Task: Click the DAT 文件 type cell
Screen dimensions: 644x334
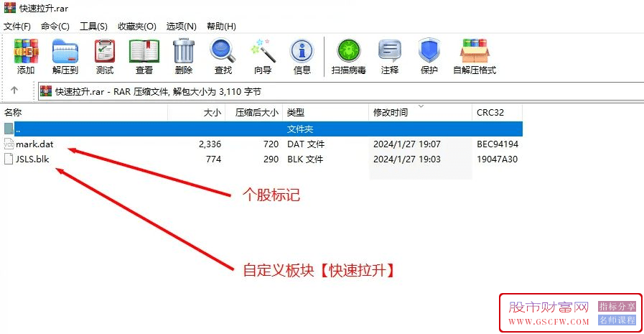Action: coord(306,144)
